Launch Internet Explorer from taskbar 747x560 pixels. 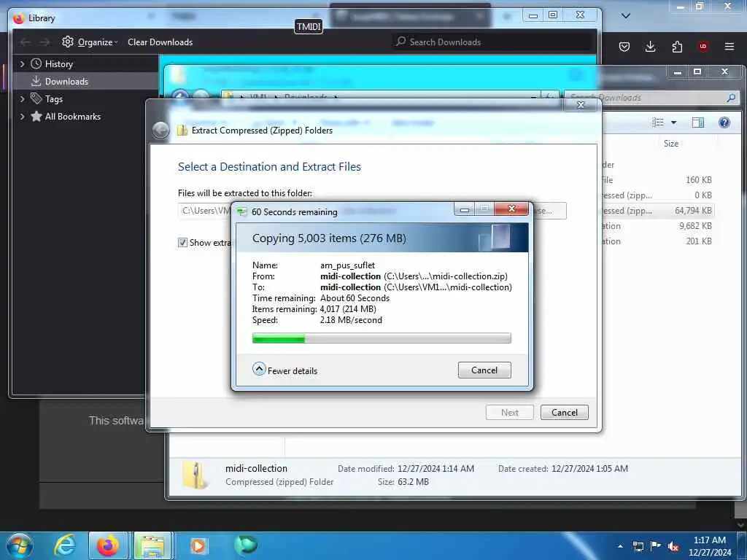[65, 545]
